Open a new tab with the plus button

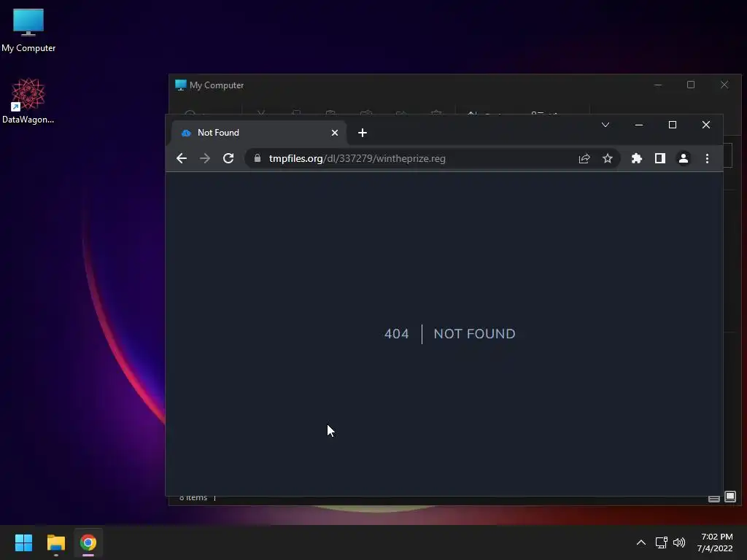tap(363, 133)
